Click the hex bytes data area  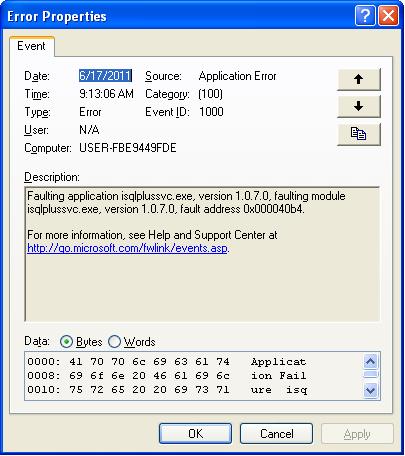click(x=149, y=375)
